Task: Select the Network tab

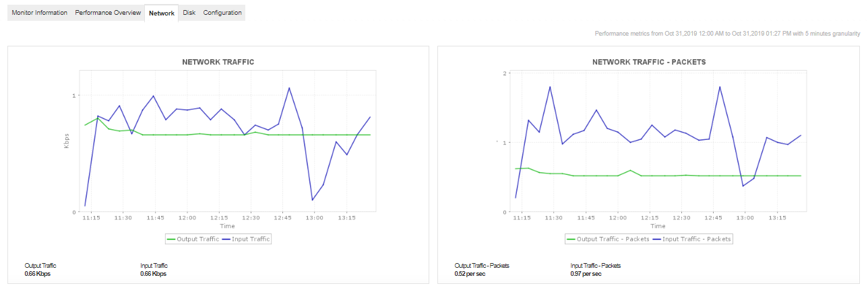Action: click(x=162, y=13)
